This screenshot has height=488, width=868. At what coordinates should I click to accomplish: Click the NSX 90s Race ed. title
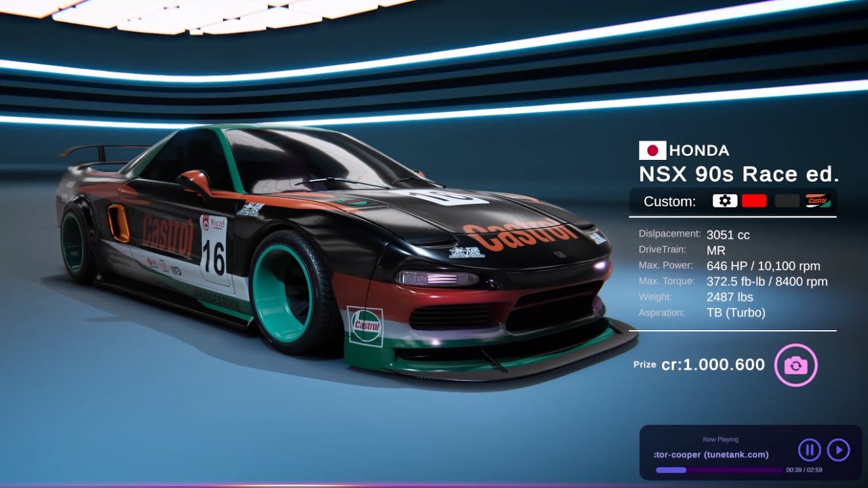[739, 174]
